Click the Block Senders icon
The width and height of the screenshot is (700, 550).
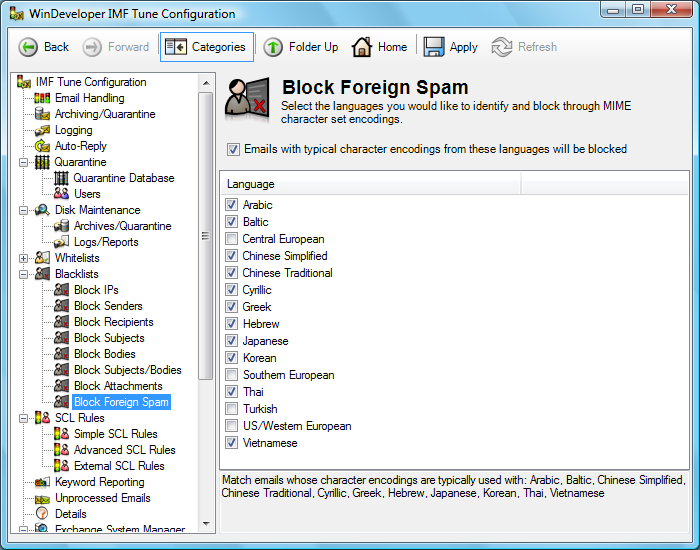pos(61,306)
